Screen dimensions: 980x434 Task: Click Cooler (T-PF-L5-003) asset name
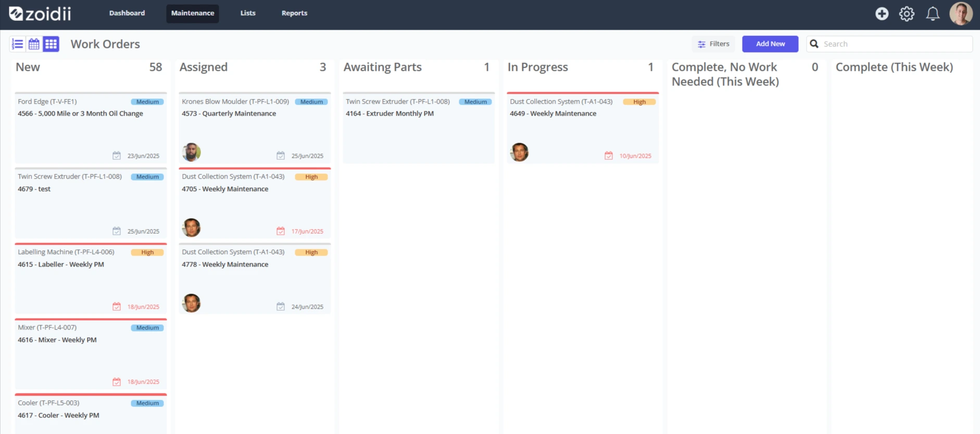tap(48, 403)
